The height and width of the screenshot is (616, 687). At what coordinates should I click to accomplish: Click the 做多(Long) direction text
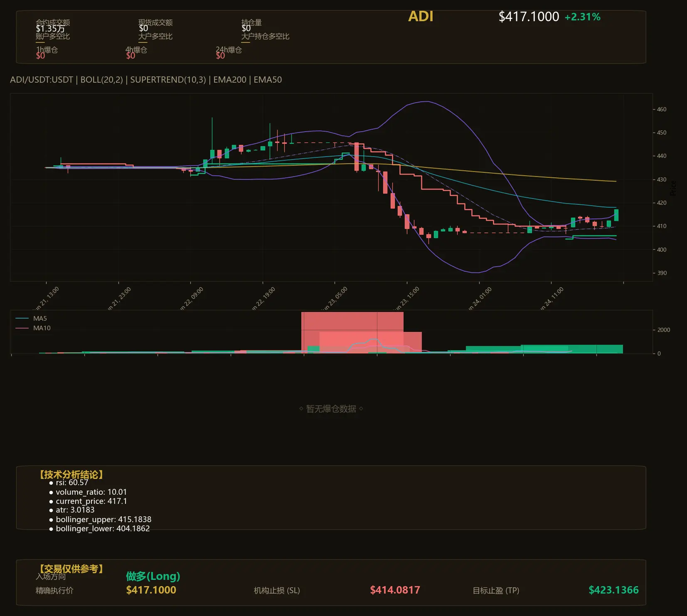(153, 576)
